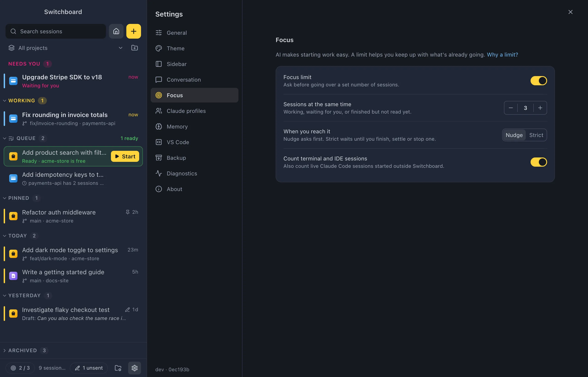Viewport: 588px width, 377px height.
Task: Toggle Count terminal and IDE sessions
Action: coord(539,162)
